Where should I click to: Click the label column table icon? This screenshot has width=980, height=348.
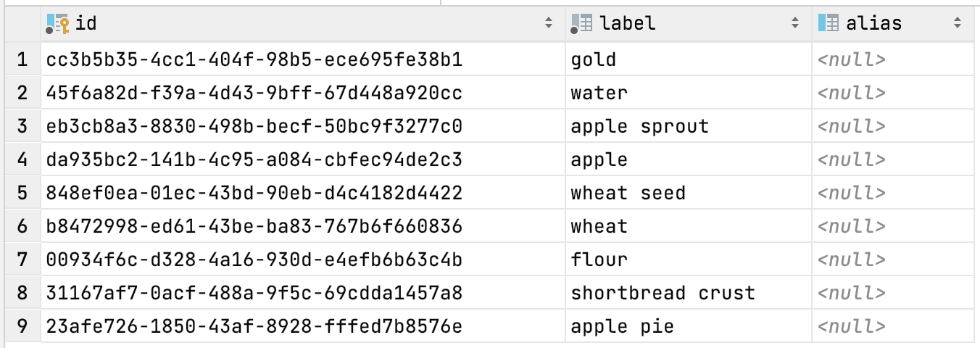pyautogui.click(x=581, y=24)
